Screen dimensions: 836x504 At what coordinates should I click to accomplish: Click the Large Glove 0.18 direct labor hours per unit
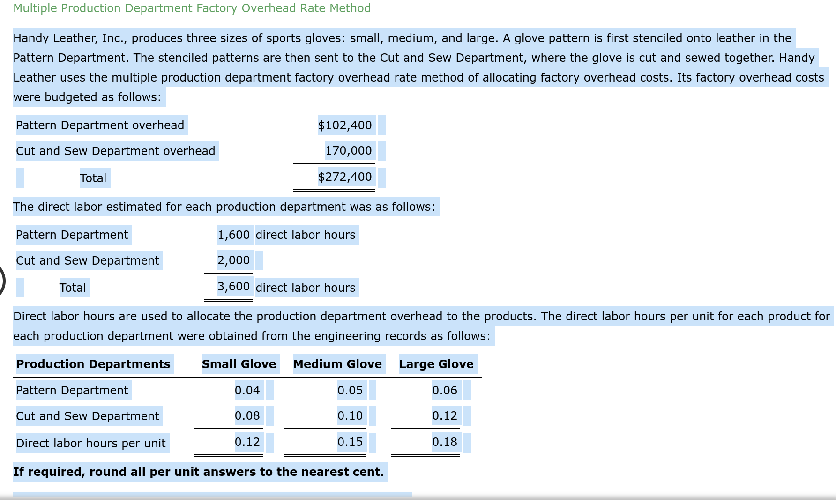pos(445,442)
